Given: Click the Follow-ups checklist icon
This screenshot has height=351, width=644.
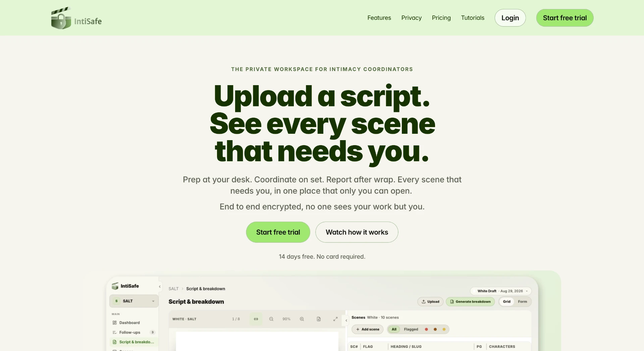Looking at the screenshot, I should point(115,332).
